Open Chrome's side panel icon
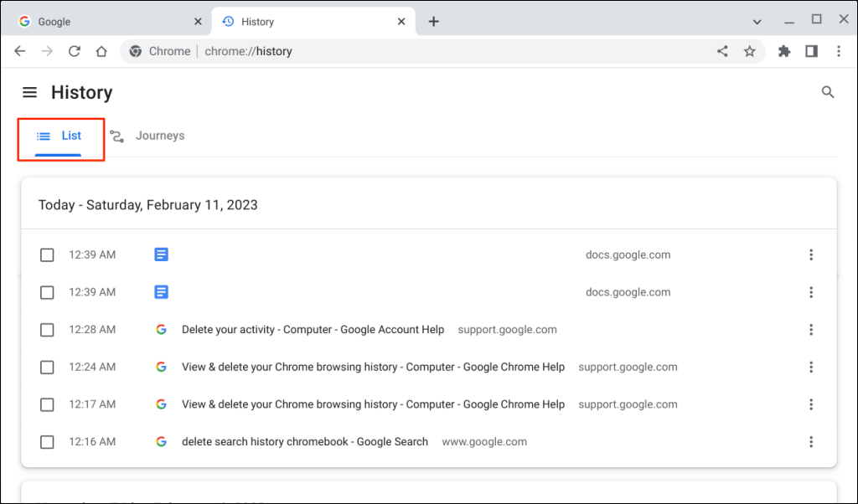This screenshot has width=858, height=504. point(811,51)
